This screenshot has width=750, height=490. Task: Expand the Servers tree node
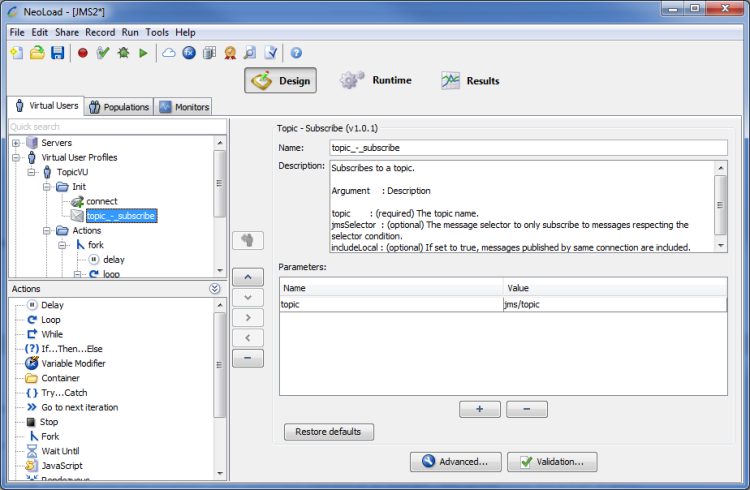tap(16, 143)
